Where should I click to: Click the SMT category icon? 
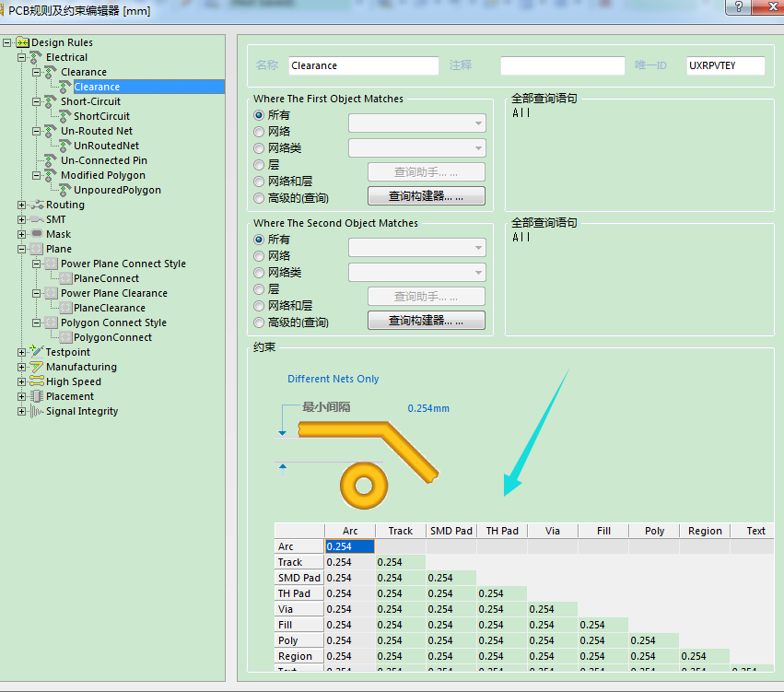click(x=37, y=219)
